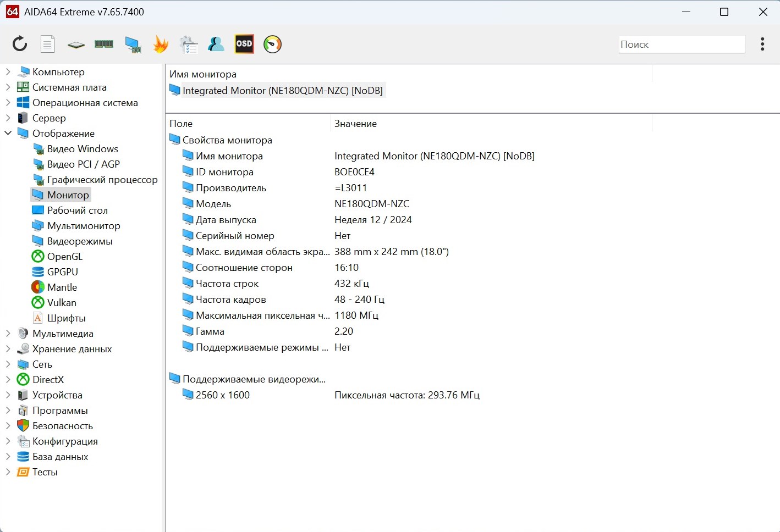Click the user profile toolbar icon
The width and height of the screenshot is (780, 532).
(216, 44)
